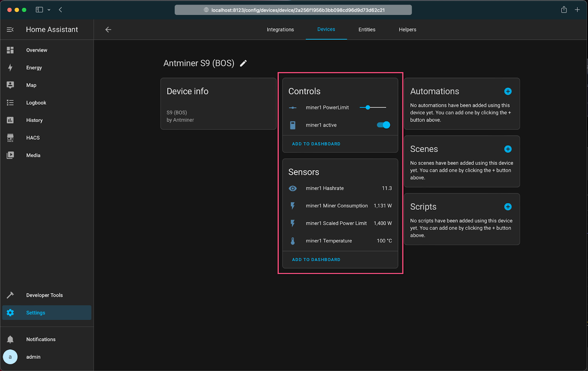Open the Media player icon
588x371 pixels.
tap(10, 155)
